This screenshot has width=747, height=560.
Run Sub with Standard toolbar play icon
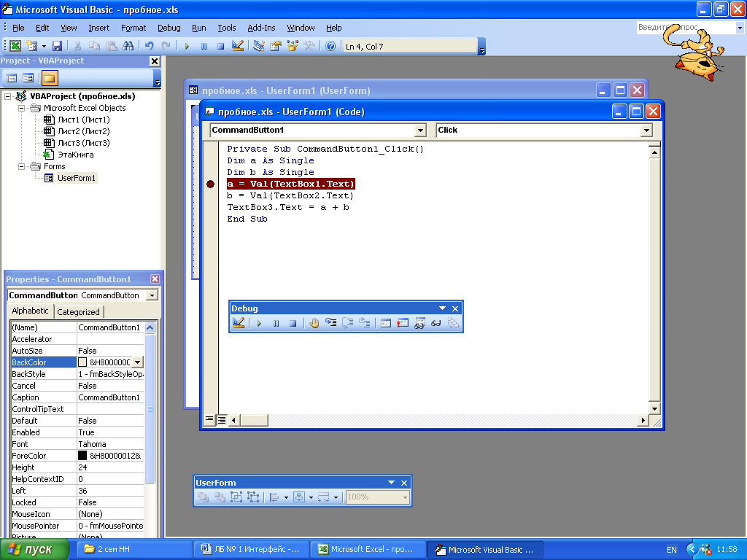click(187, 46)
